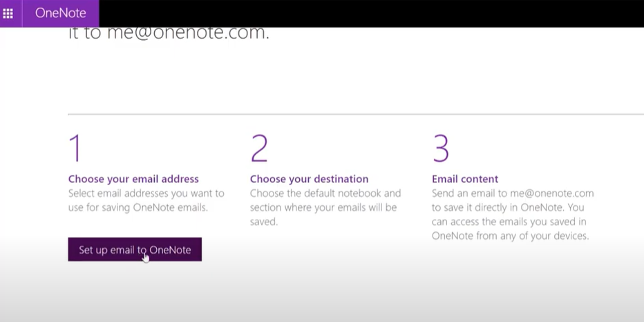Image resolution: width=644 pixels, height=322 pixels.
Task: Click the 'section where your emails will be' line
Action: click(323, 207)
